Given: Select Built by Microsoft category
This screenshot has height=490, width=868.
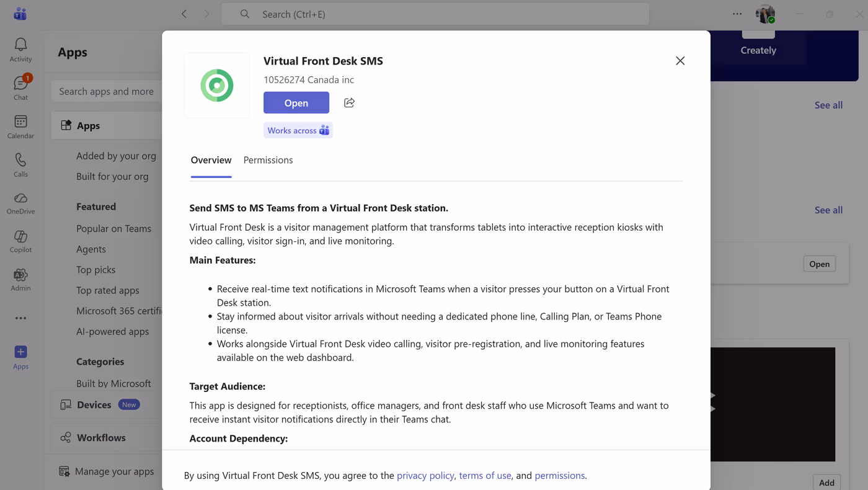Looking at the screenshot, I should (113, 383).
